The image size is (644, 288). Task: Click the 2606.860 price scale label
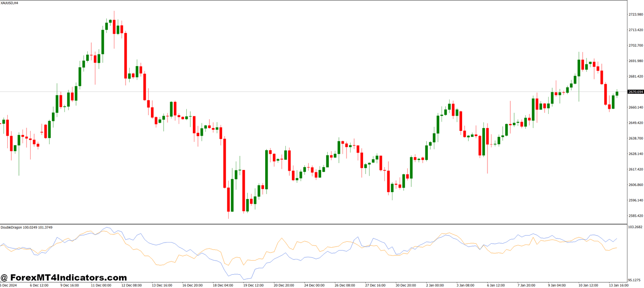click(636, 184)
